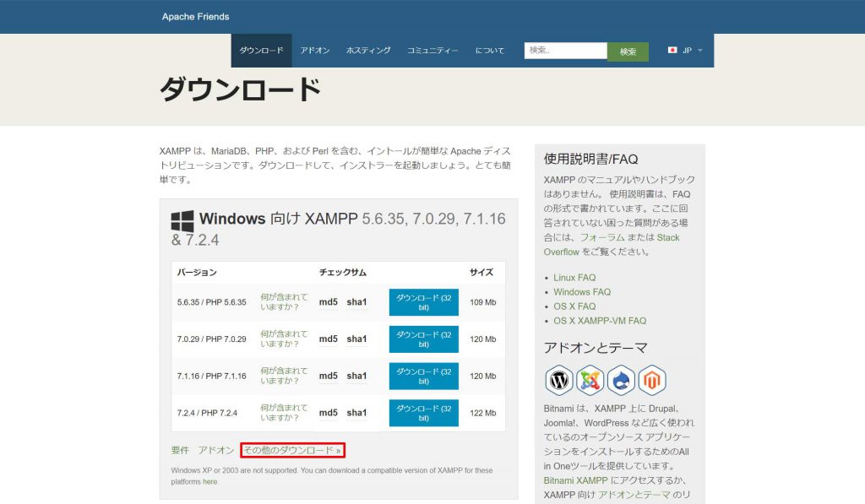865x504 pixels.
Task: Open the Windows FAQ link
Action: [582, 292]
